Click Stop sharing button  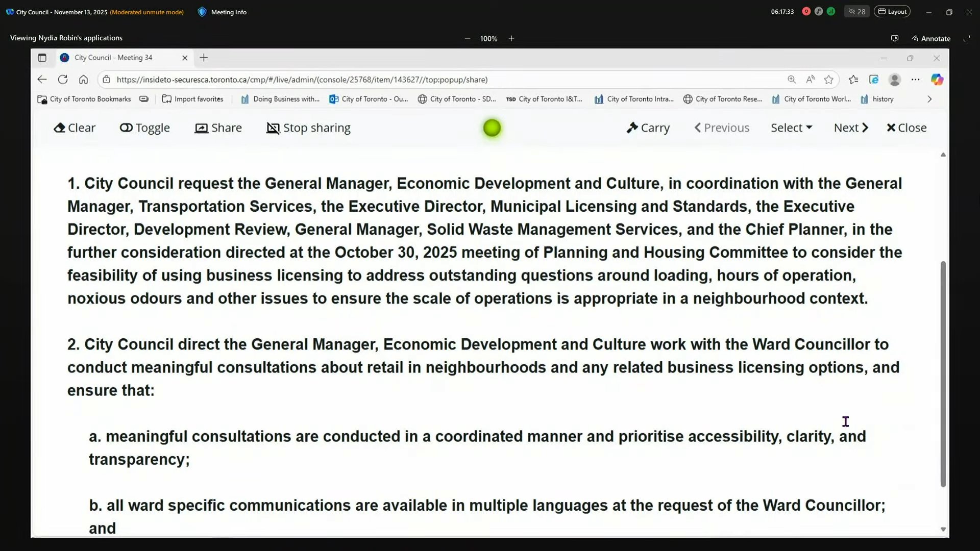[309, 128]
